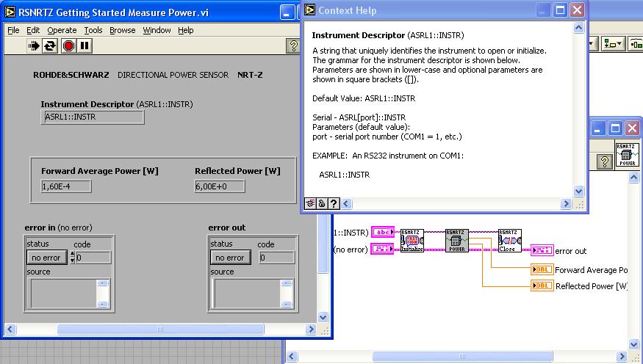Viewport: 643px width, 364px height.
Task: Select the error out indicator terminal
Action: [542, 250]
